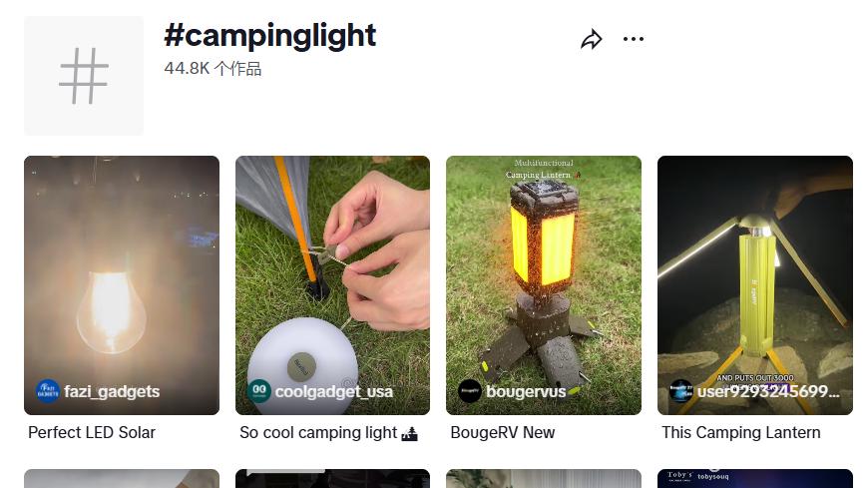This screenshot has width=868, height=488.
Task: Open the tripod lantern night video
Action: pyautogui.click(x=755, y=269)
